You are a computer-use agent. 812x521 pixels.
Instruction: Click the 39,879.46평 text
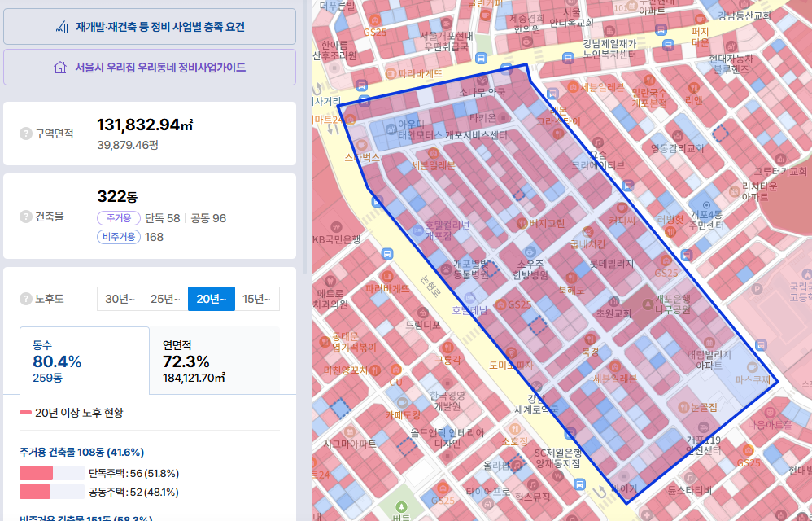[x=128, y=145]
